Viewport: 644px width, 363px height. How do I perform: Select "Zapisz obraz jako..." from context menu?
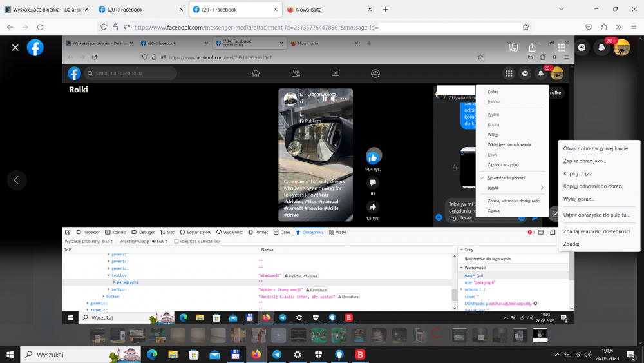pos(585,161)
